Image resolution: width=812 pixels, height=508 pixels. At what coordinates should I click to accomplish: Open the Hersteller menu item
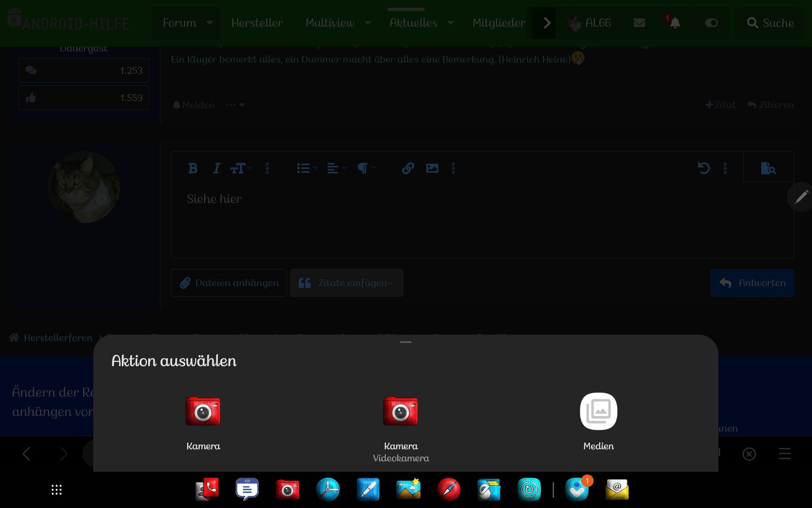(x=257, y=23)
